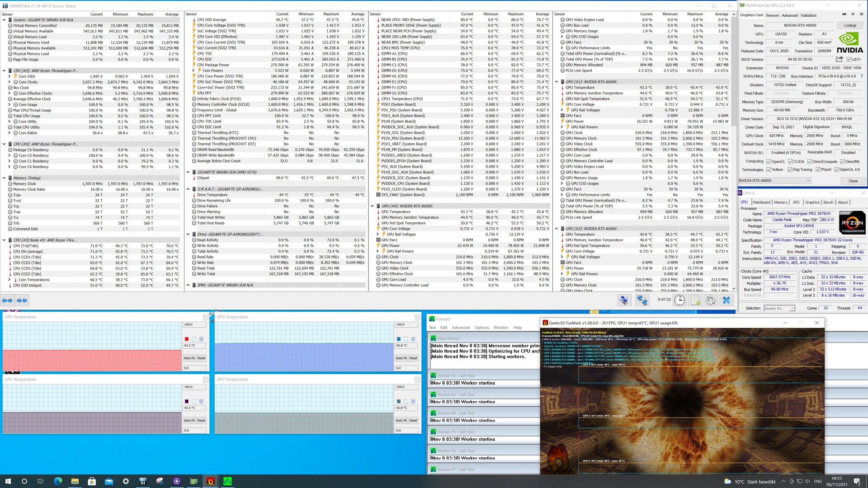Click red color swatch on GPU Temperature graph
Viewport: 868px width, 488px height.
(x=186, y=339)
